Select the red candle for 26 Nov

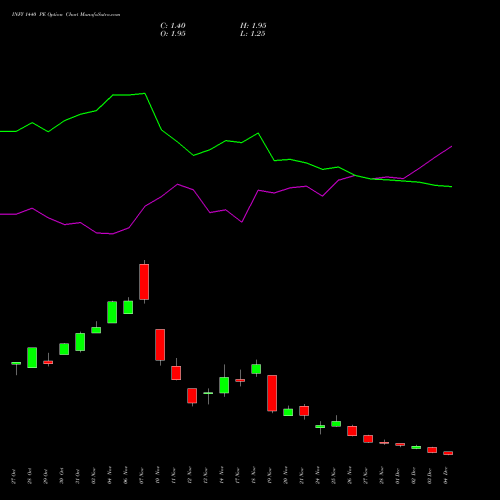coord(352,431)
